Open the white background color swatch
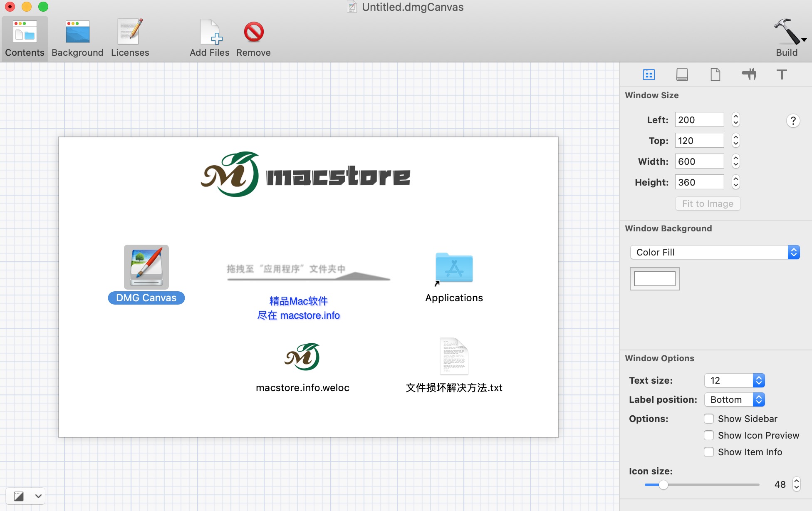The width and height of the screenshot is (812, 511). click(x=654, y=279)
